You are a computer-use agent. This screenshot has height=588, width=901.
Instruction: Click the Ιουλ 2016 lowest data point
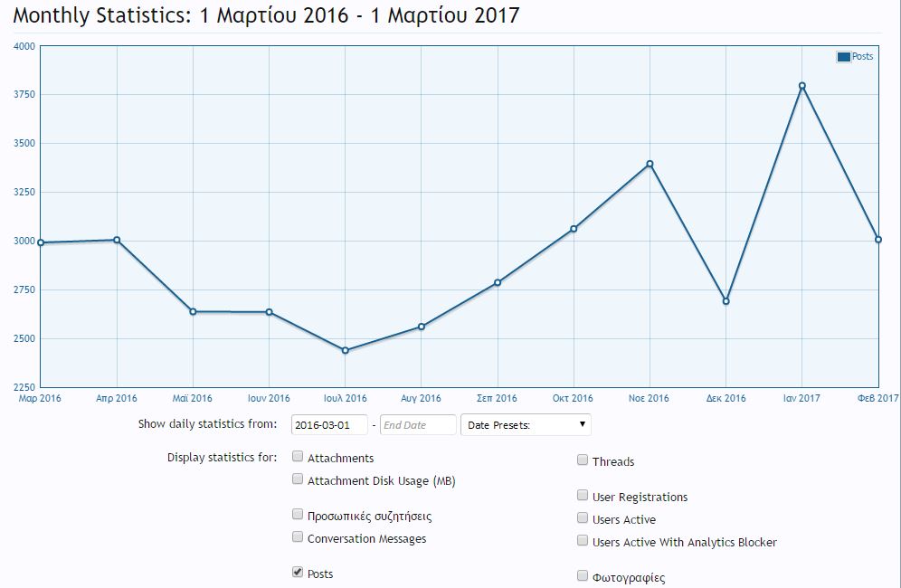tap(346, 350)
